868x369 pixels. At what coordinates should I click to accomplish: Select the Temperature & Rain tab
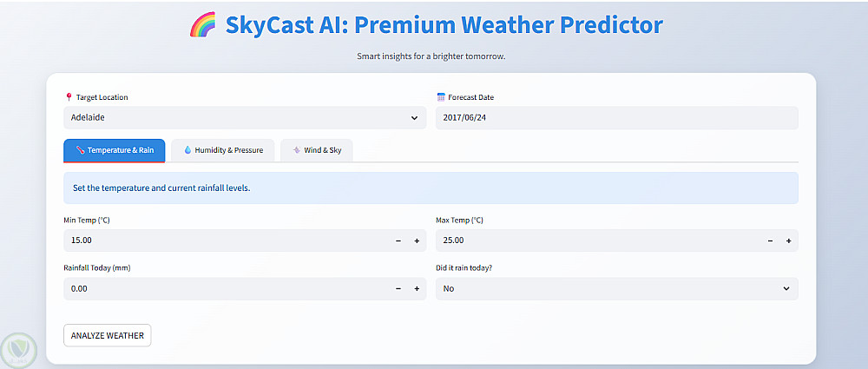115,150
